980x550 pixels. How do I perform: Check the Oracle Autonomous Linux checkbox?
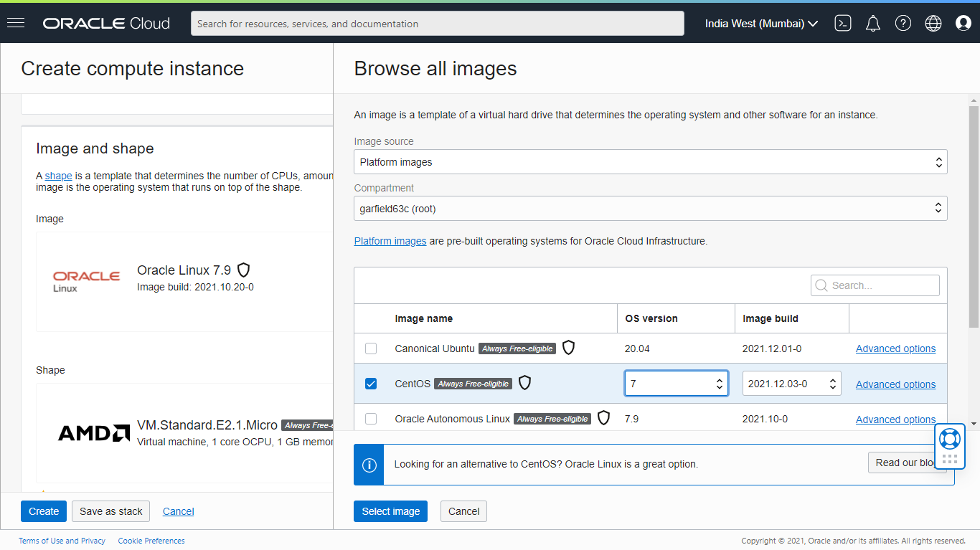pyautogui.click(x=371, y=419)
